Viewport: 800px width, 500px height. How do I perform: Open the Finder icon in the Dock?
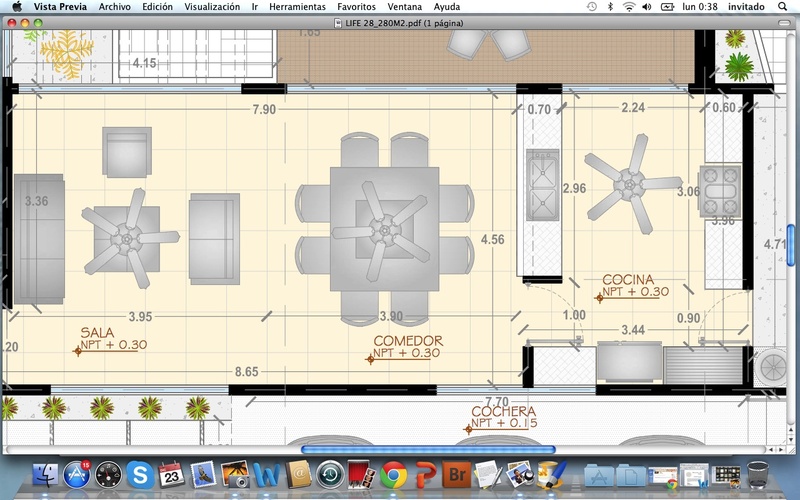45,474
